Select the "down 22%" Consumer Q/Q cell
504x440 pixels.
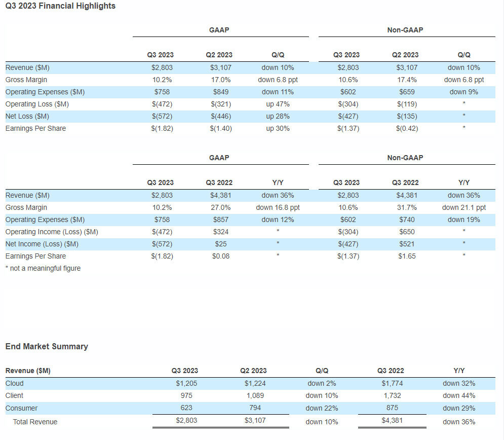[322, 408]
